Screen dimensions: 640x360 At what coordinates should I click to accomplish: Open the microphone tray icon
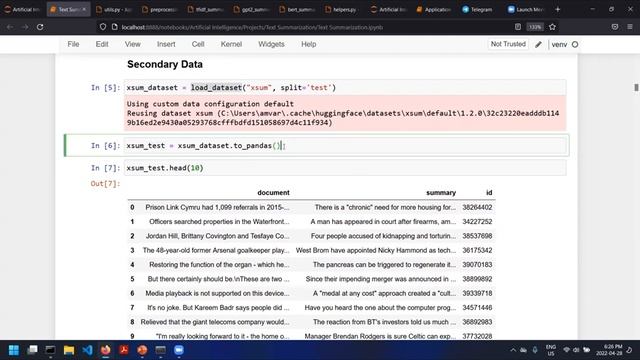[535, 350]
